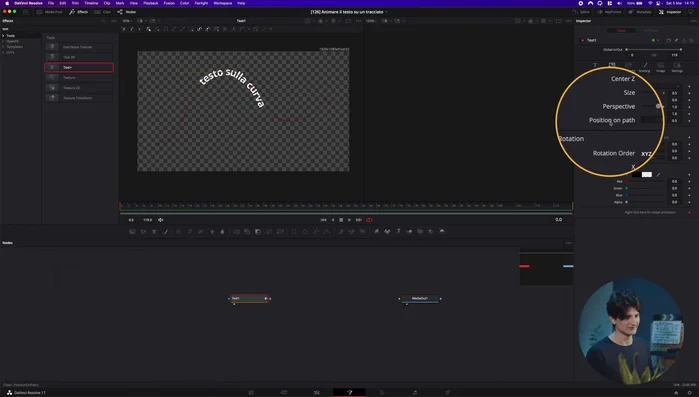
Task: Add a pRender particle node from the toolbar
Action: (362, 232)
